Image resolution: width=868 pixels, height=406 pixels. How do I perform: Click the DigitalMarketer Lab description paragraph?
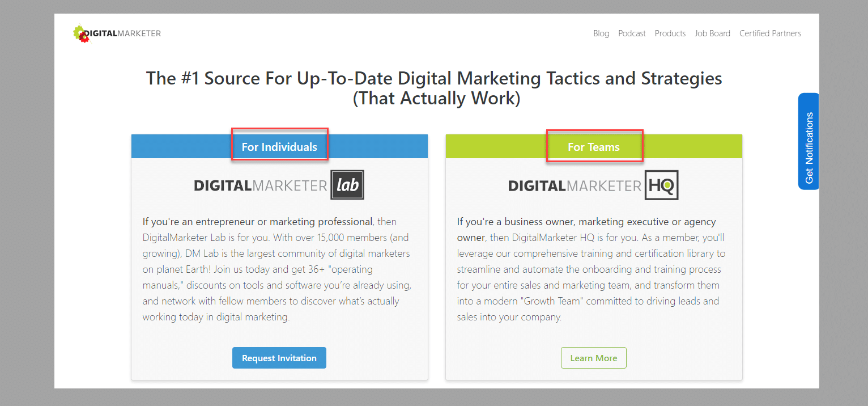[277, 269]
